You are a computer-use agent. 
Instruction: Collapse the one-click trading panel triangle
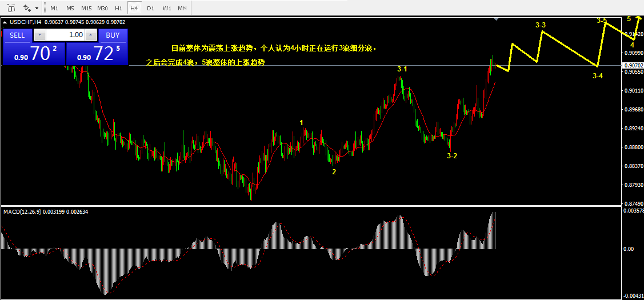point(4,22)
